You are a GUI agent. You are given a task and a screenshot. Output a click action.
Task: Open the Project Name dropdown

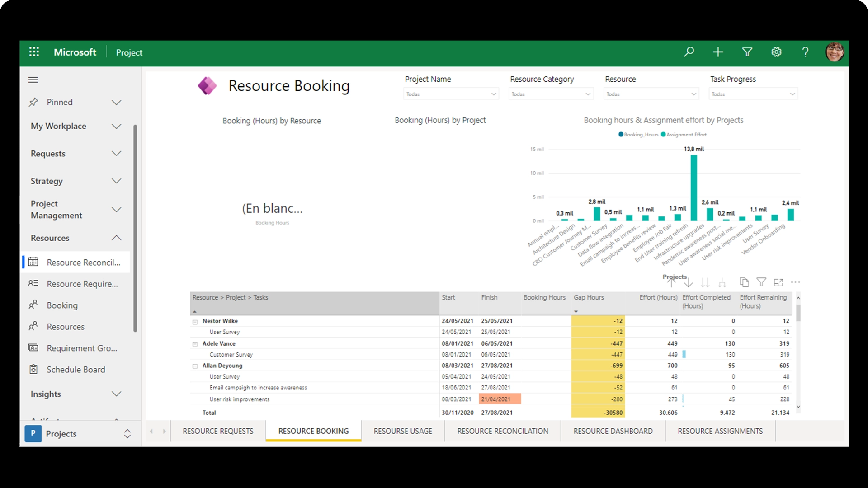pyautogui.click(x=451, y=94)
